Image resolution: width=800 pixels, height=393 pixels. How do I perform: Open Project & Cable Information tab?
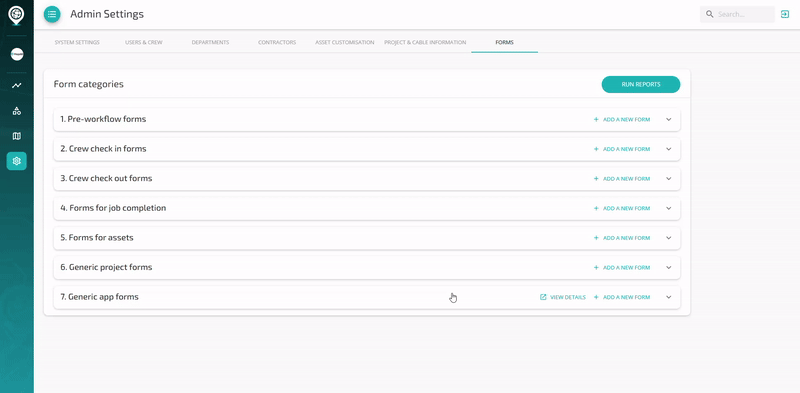coord(425,42)
